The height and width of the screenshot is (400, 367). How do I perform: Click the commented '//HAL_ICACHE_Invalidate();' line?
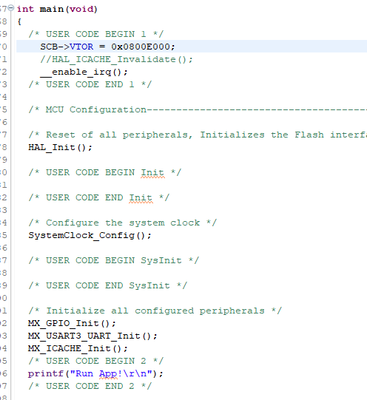click(x=116, y=59)
